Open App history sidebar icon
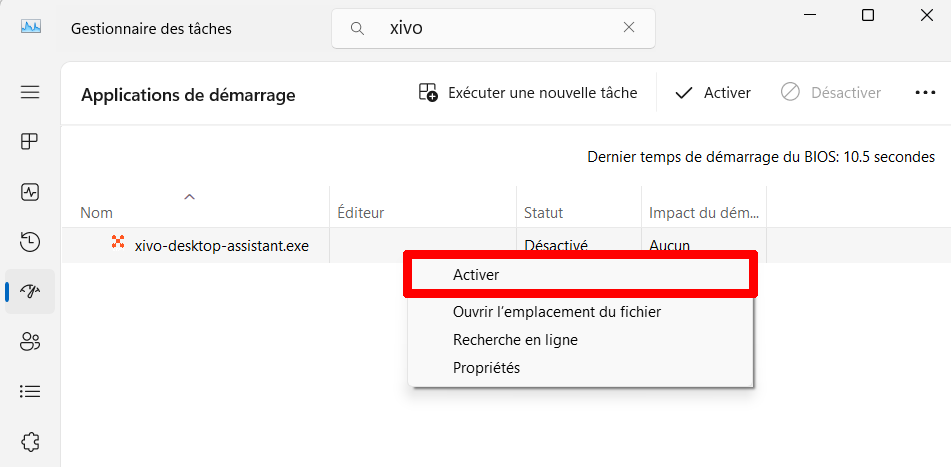 click(30, 241)
